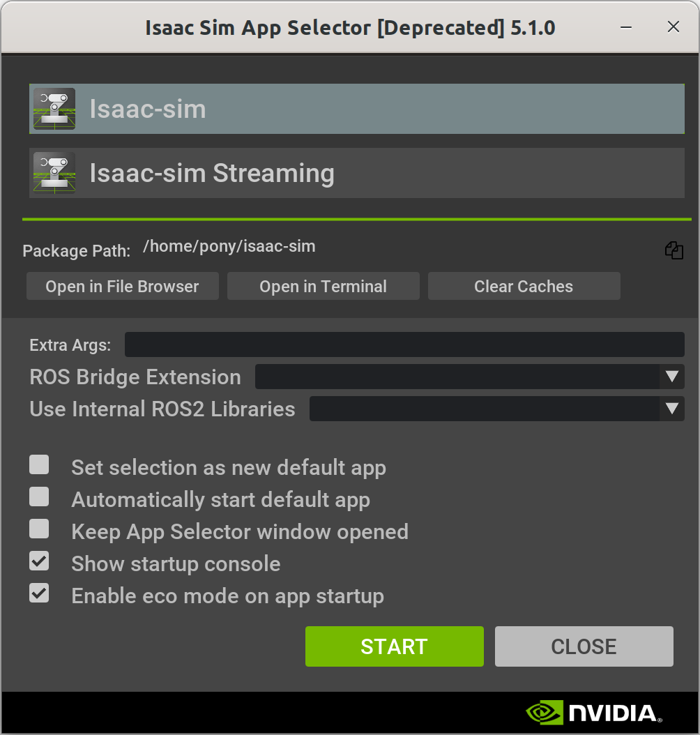Enable Automatically start default app

tap(39, 497)
